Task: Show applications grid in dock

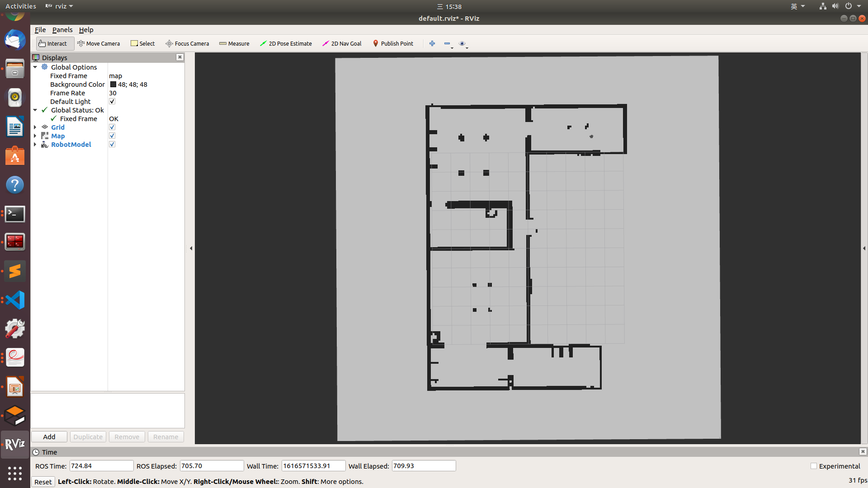Action: (x=15, y=473)
